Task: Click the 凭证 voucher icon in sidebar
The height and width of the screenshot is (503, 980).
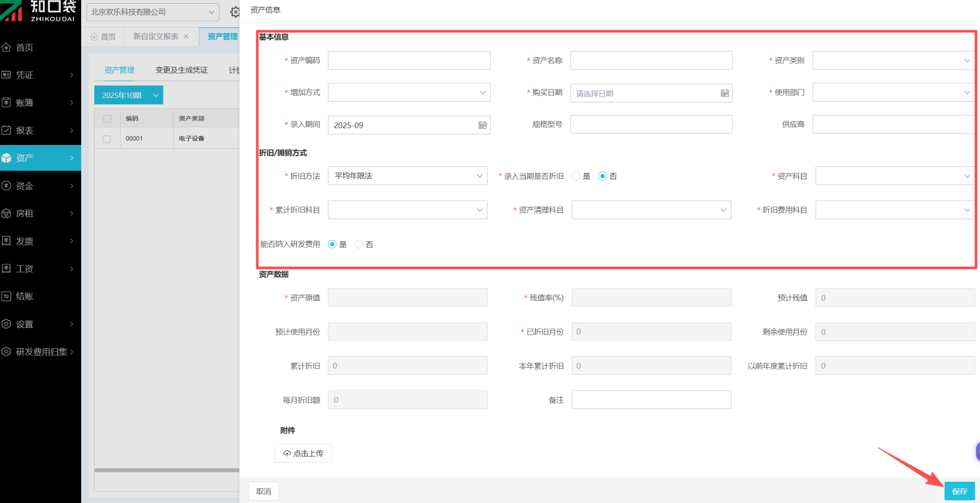Action: click(x=7, y=75)
